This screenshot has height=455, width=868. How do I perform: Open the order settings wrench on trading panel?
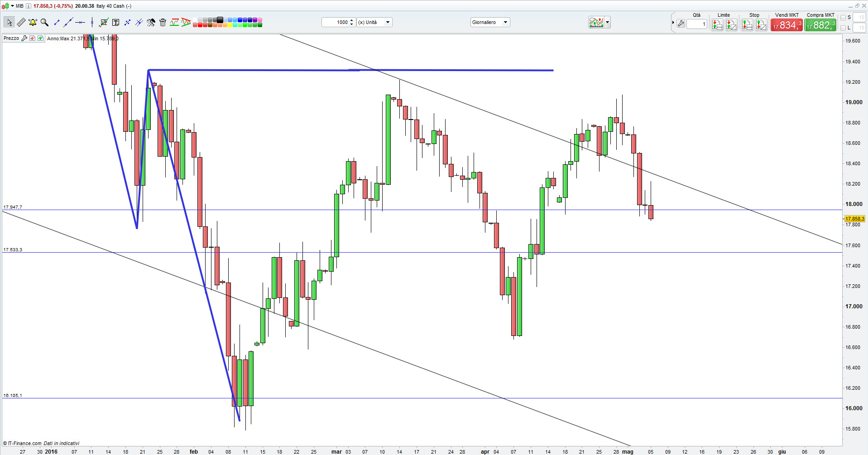tap(681, 24)
